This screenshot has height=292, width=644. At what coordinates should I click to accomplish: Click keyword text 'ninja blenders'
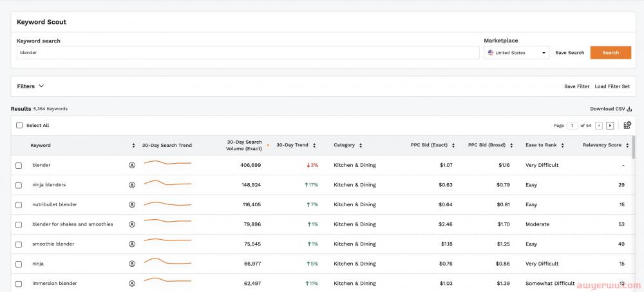tap(49, 185)
